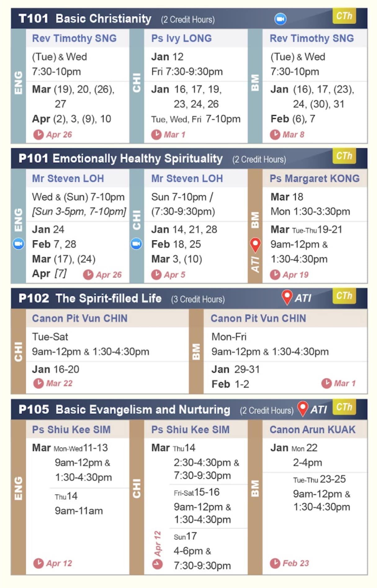Click the location pin in P102 header

(287, 297)
